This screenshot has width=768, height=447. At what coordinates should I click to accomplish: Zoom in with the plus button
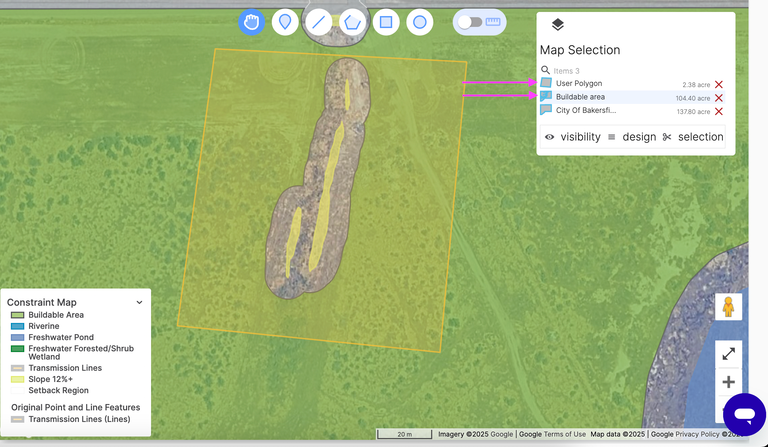728,382
